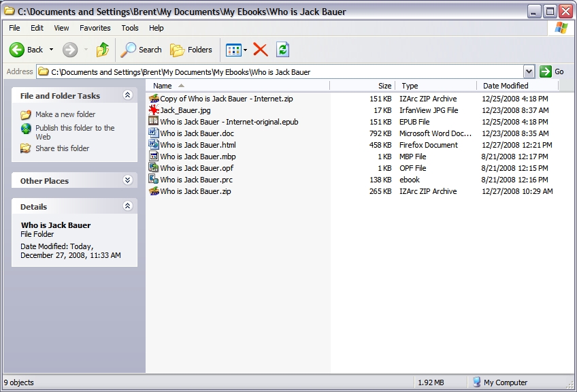
Task: Select the Who is Jack Bauer.mbp icon
Action: tap(154, 157)
